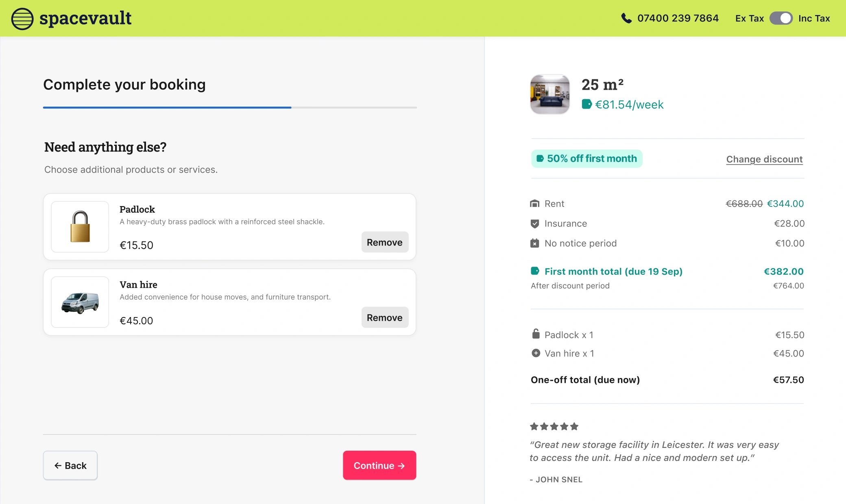
Task: Click the five-star review rating
Action: point(553,426)
